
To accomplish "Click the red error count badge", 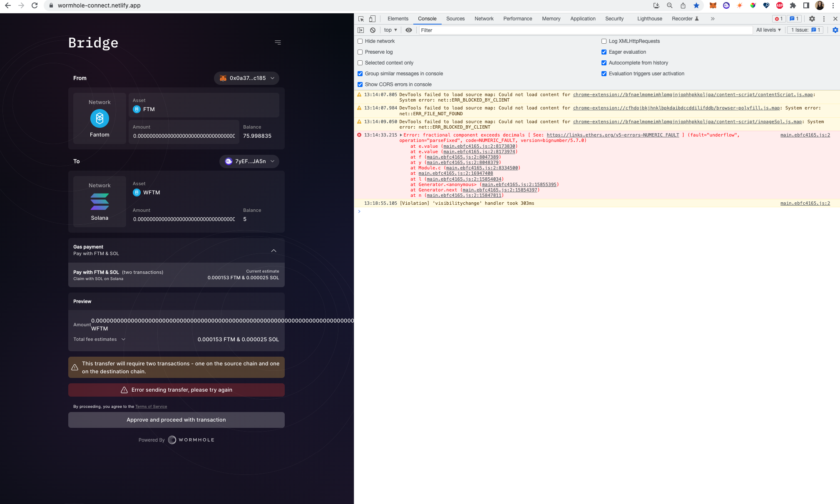I will click(x=778, y=19).
